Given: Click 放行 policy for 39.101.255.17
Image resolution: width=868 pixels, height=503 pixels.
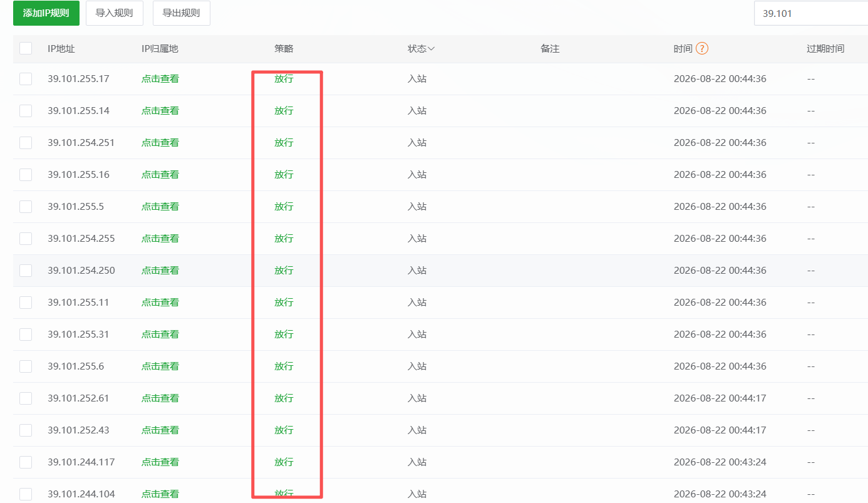Looking at the screenshot, I should click(x=284, y=79).
